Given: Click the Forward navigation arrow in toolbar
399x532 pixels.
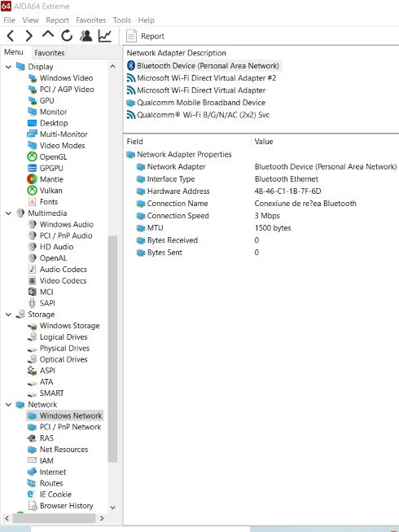Looking at the screenshot, I should pyautogui.click(x=29, y=36).
